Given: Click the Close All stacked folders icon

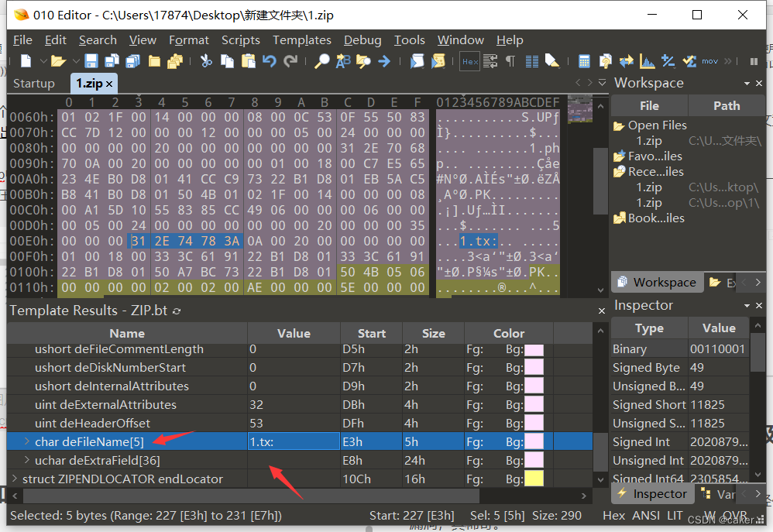Looking at the screenshot, I should click(175, 61).
